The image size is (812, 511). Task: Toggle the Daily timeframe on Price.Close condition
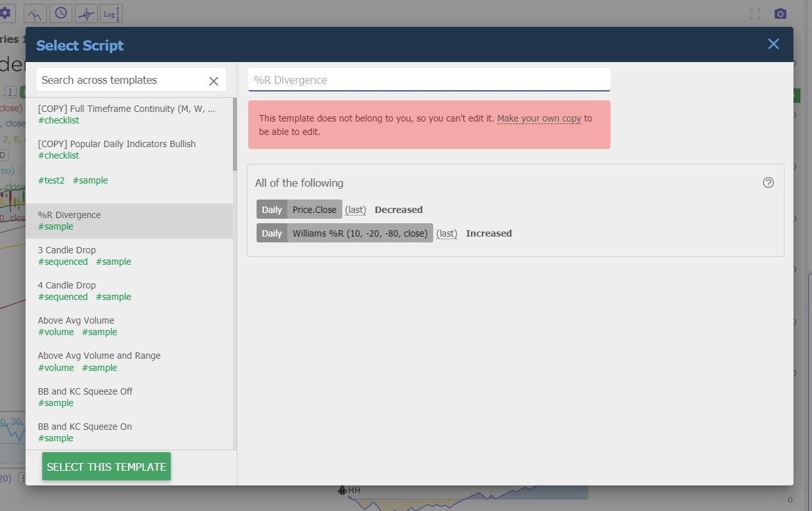point(271,209)
